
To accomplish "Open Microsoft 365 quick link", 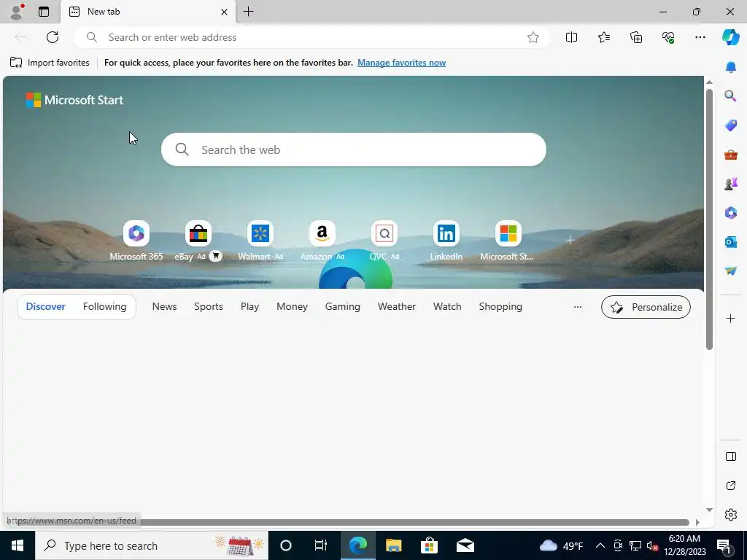I will point(136,241).
